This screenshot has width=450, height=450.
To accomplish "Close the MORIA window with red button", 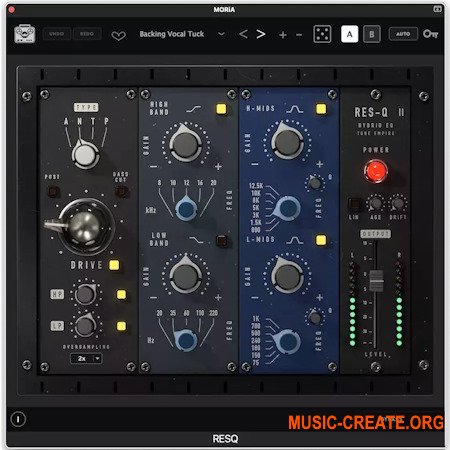I will pyautogui.click(x=11, y=10).
